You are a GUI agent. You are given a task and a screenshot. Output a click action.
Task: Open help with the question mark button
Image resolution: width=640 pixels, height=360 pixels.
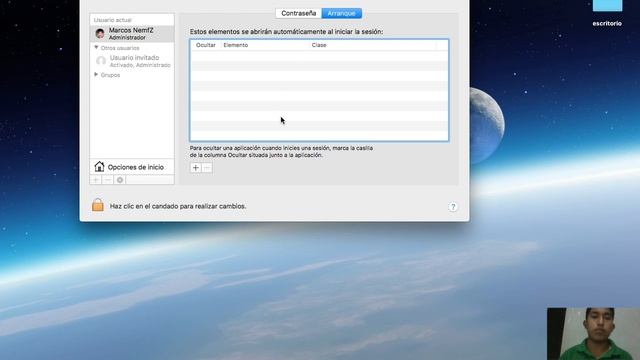click(x=453, y=207)
